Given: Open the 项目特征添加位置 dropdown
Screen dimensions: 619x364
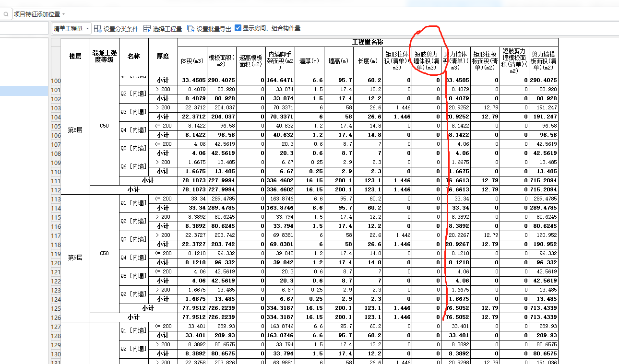Looking at the screenshot, I should [39, 14].
